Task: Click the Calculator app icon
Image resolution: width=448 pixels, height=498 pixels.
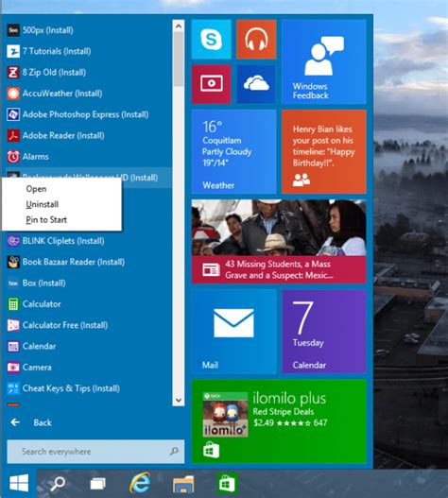Action: pos(13,304)
